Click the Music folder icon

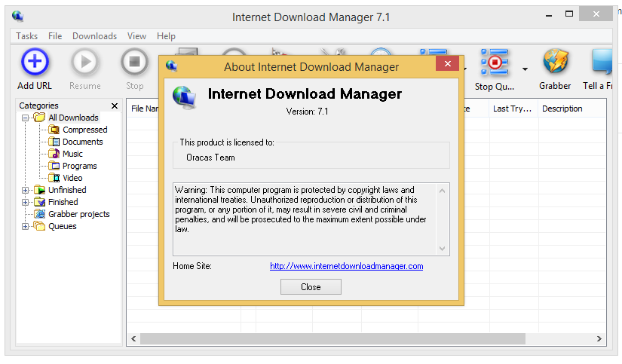[x=54, y=154]
